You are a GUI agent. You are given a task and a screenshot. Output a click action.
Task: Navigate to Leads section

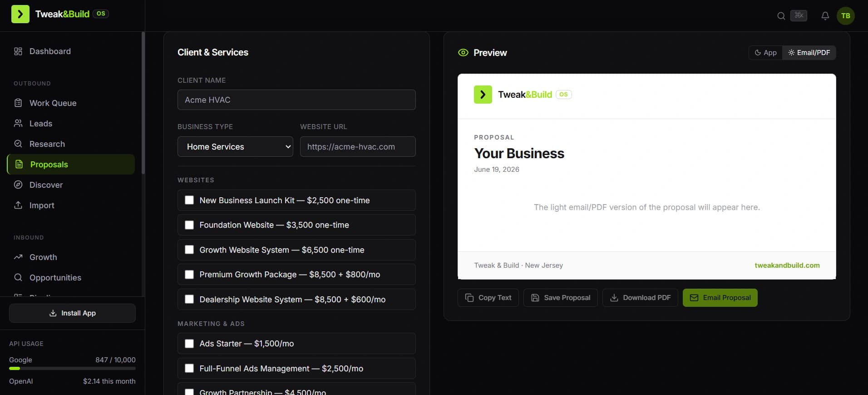(71, 124)
